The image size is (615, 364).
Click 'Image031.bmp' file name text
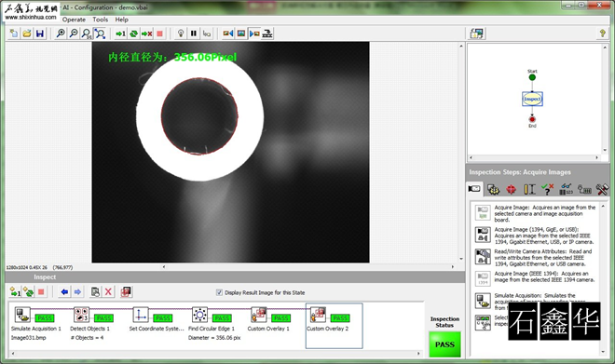[x=28, y=338]
